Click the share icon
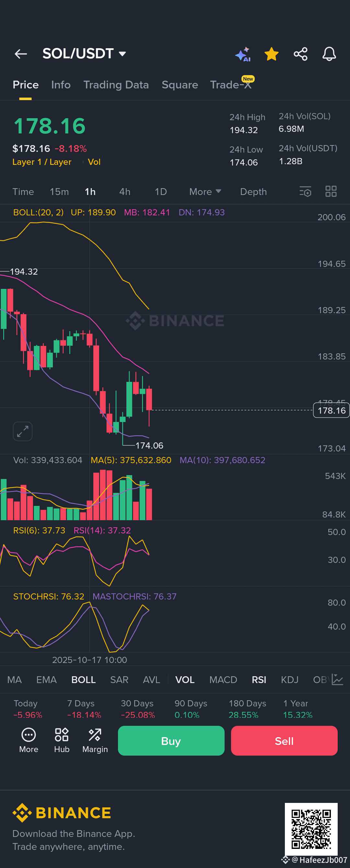Screen dimensions: 350x868 (300, 54)
